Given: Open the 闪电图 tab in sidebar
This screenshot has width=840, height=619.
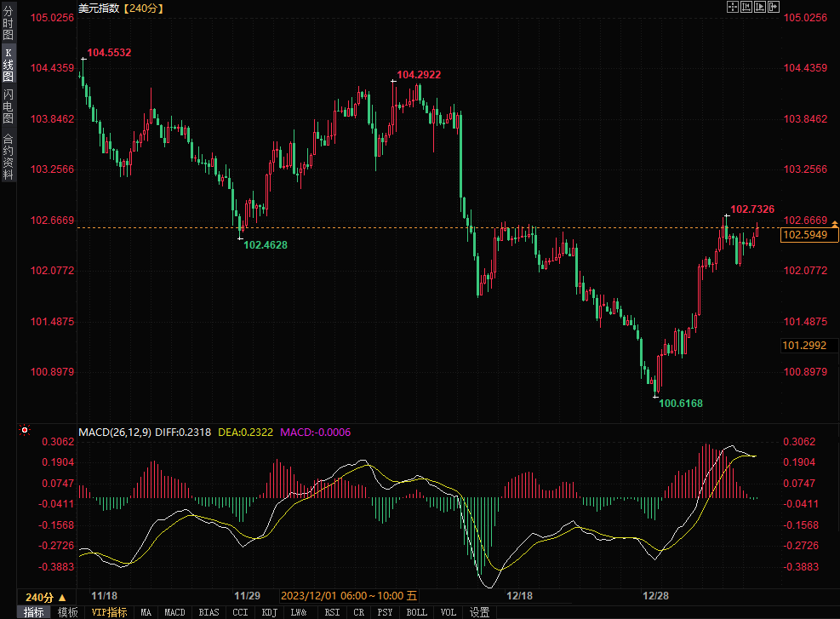Looking at the screenshot, I should pyautogui.click(x=8, y=106).
